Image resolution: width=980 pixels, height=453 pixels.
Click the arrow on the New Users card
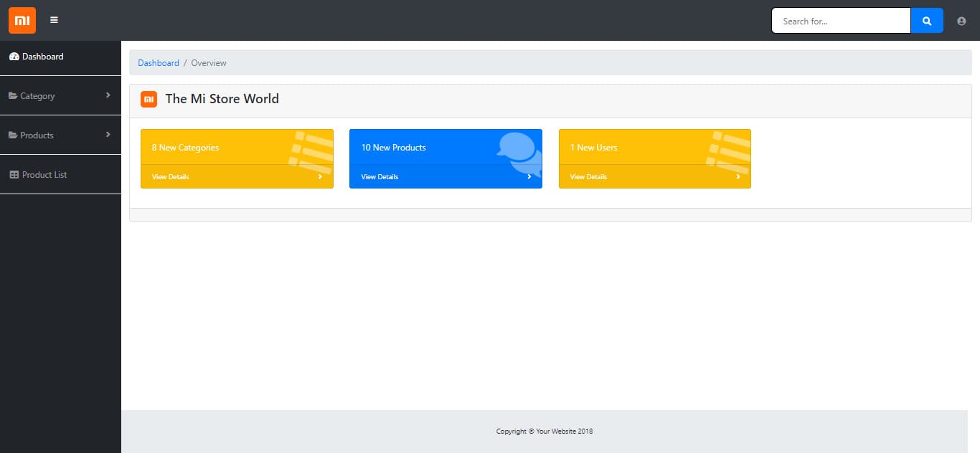click(738, 176)
